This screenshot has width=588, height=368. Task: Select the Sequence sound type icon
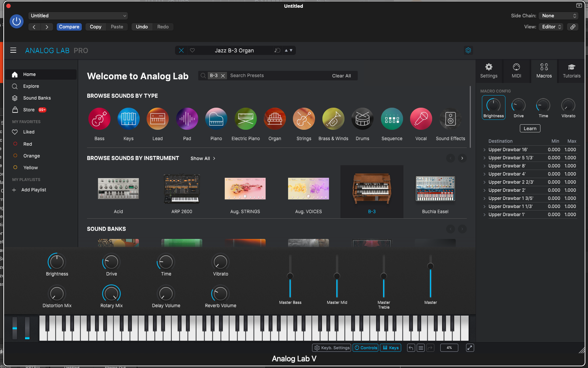392,119
